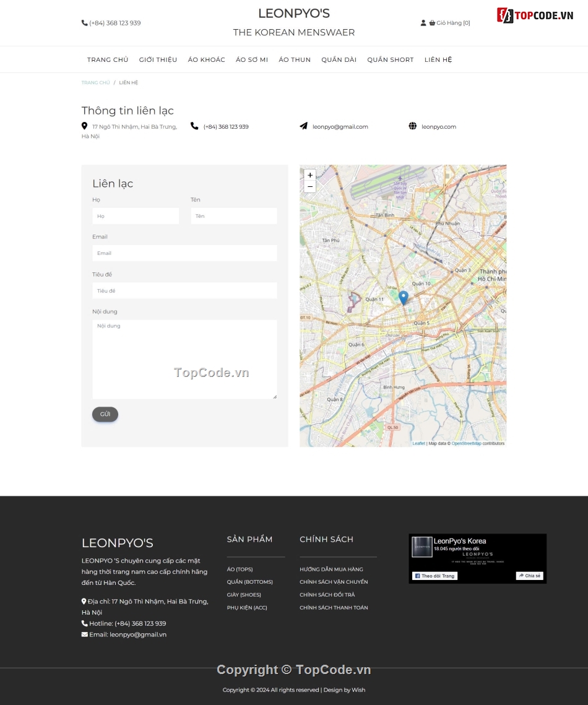The image size is (588, 705).
Task: Focus the Họ input field
Action: 136,216
